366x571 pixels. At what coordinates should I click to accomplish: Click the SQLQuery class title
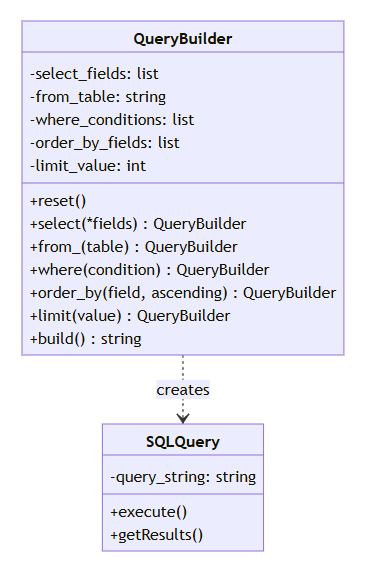[x=183, y=442]
